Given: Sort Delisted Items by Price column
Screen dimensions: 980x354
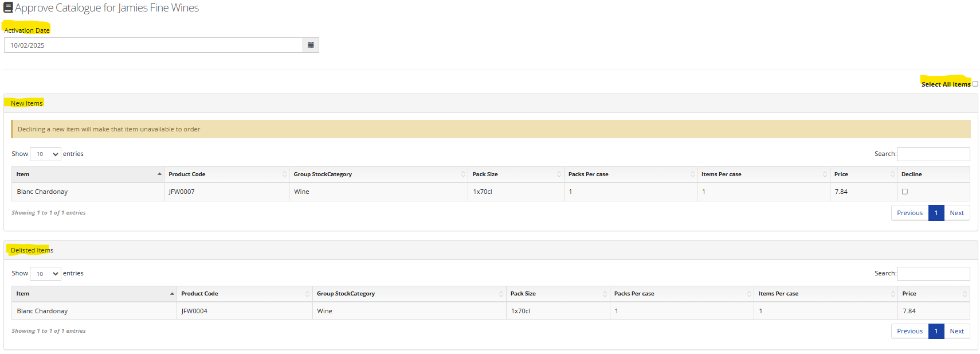Looking at the screenshot, I should click(x=934, y=294).
